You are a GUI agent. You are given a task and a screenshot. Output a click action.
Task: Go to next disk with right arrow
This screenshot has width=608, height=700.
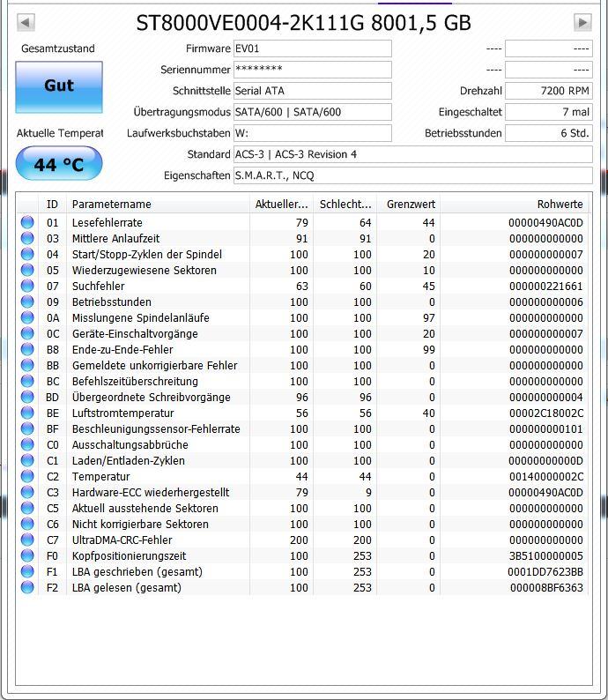582,22
